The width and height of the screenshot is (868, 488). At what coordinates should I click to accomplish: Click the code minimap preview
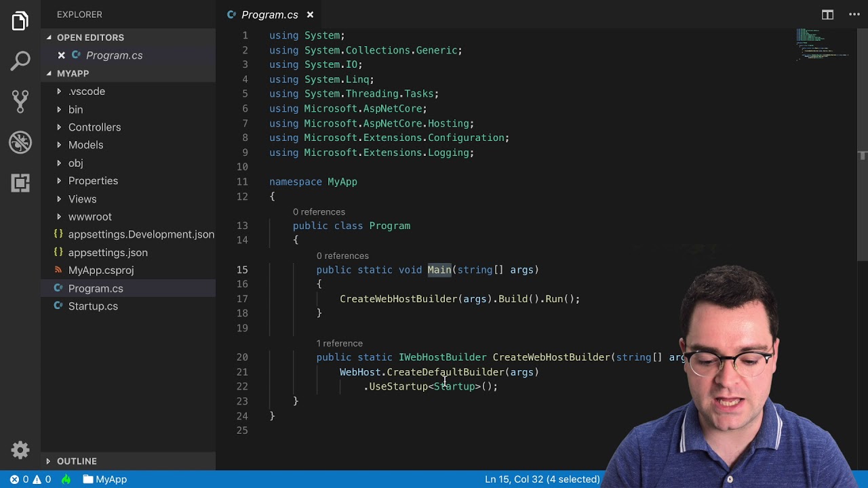coord(822,45)
